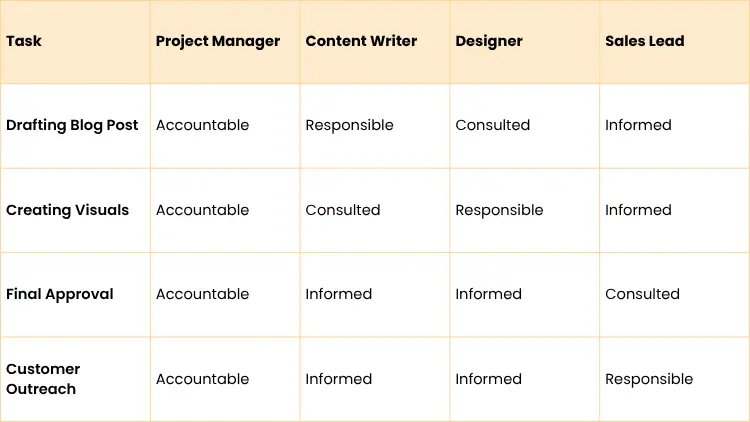Viewport: 750px width, 422px height.
Task: Select the Project Manager column header
Action: click(218, 41)
